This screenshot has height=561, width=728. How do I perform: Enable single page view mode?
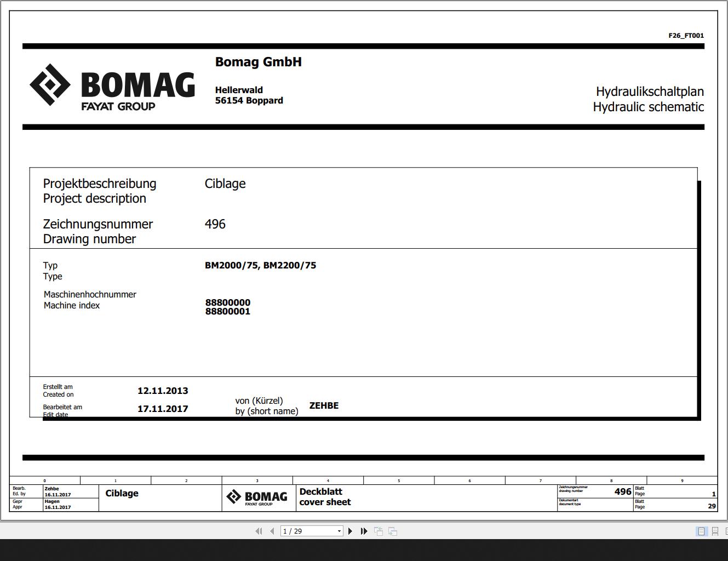[701, 531]
